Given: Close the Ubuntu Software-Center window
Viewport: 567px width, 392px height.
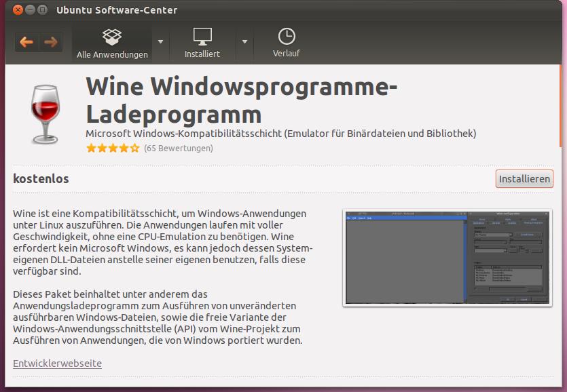Looking at the screenshot, I should 18,9.
